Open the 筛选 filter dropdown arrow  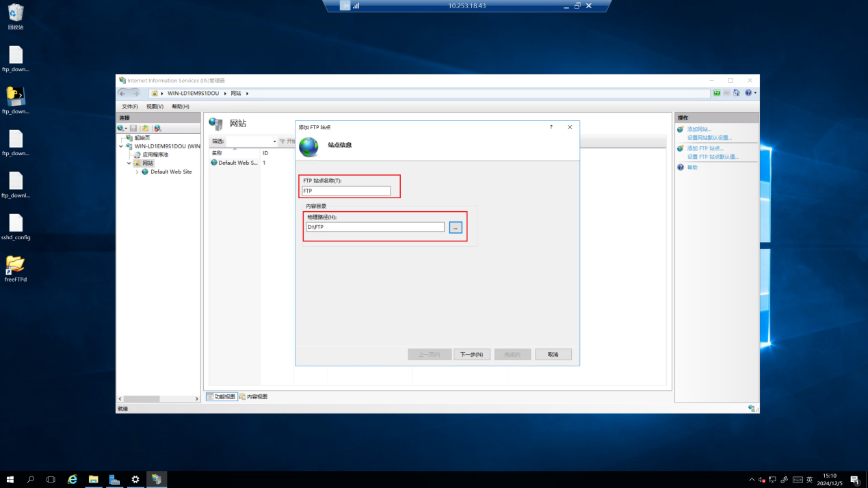click(274, 141)
